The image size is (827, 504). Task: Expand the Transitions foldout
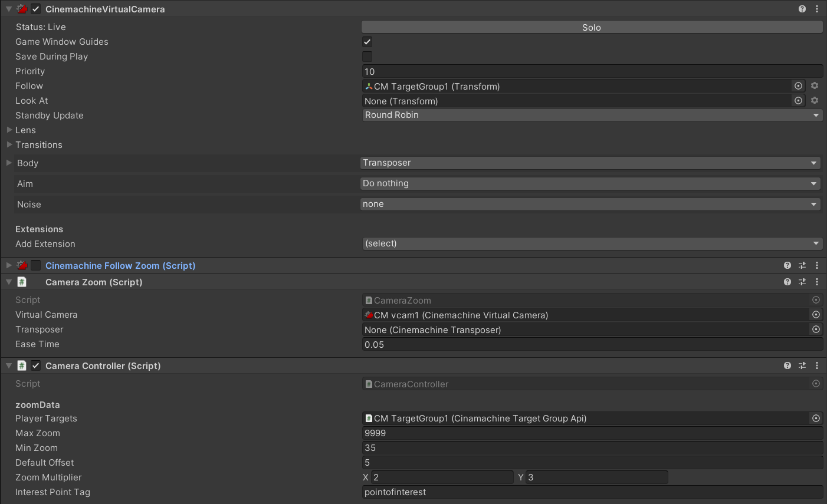[x=9, y=144]
